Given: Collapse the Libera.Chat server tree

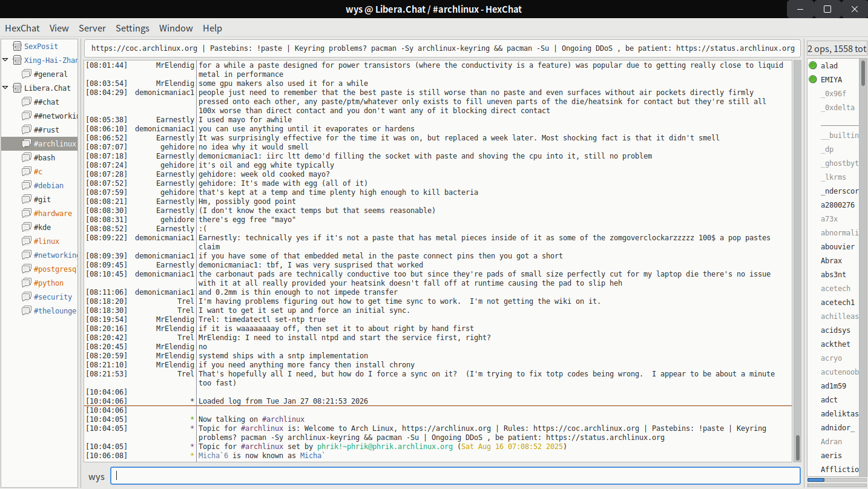Looking at the screenshot, I should pyautogui.click(x=5, y=88).
